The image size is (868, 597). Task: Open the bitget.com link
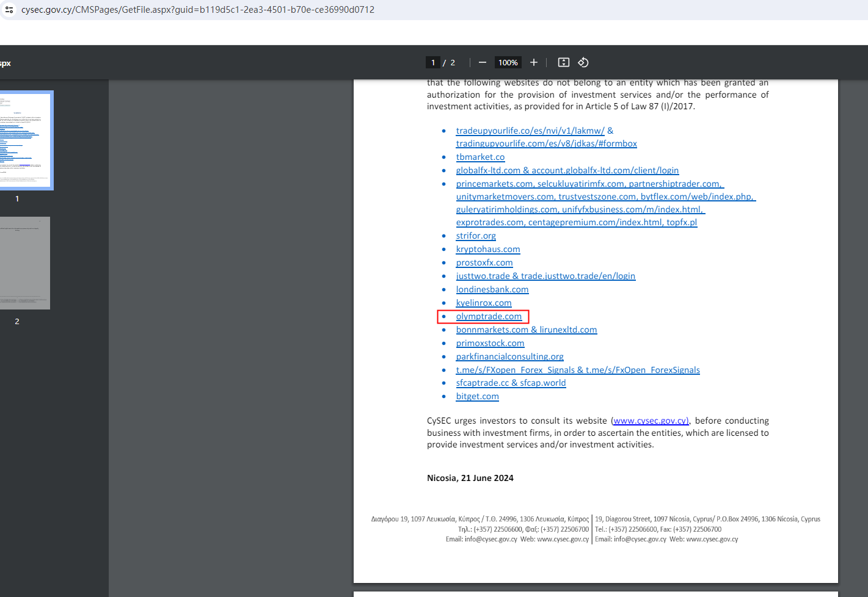477,396
